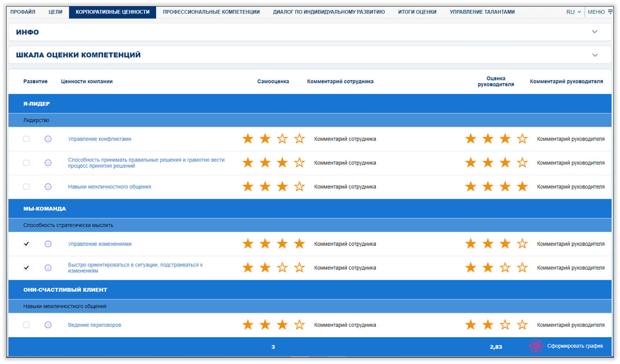Open info icon for Управление конфликтами
Viewport: 620px width, 364px height.
click(x=48, y=139)
